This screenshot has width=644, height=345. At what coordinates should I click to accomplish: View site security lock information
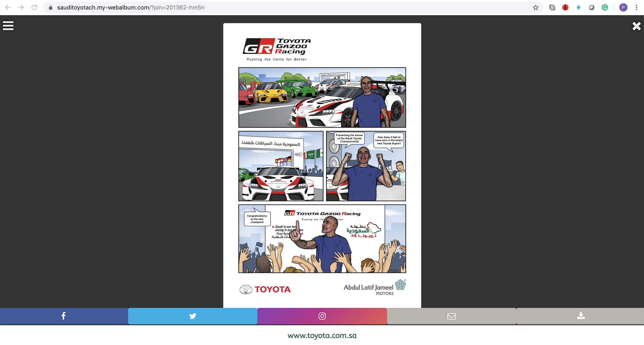tap(51, 8)
